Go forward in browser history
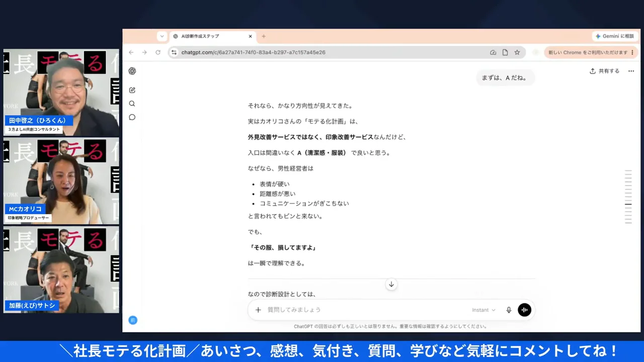The width and height of the screenshot is (644, 362). [144, 52]
